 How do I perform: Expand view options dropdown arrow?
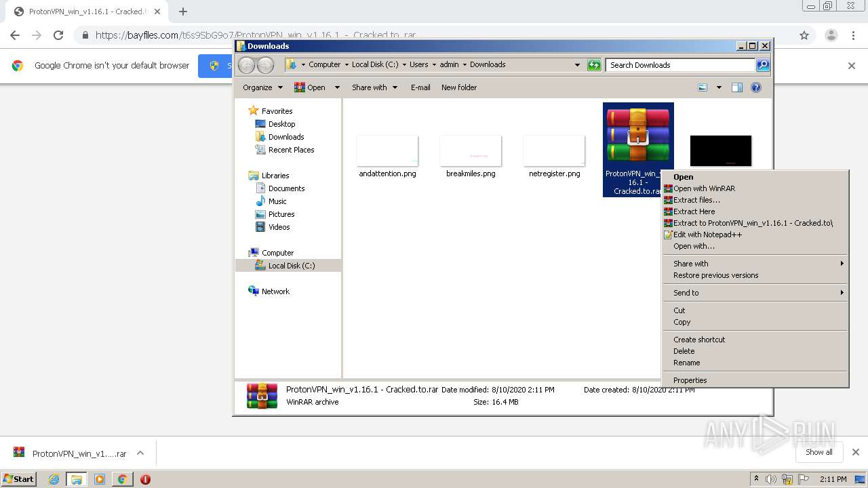[x=719, y=87]
